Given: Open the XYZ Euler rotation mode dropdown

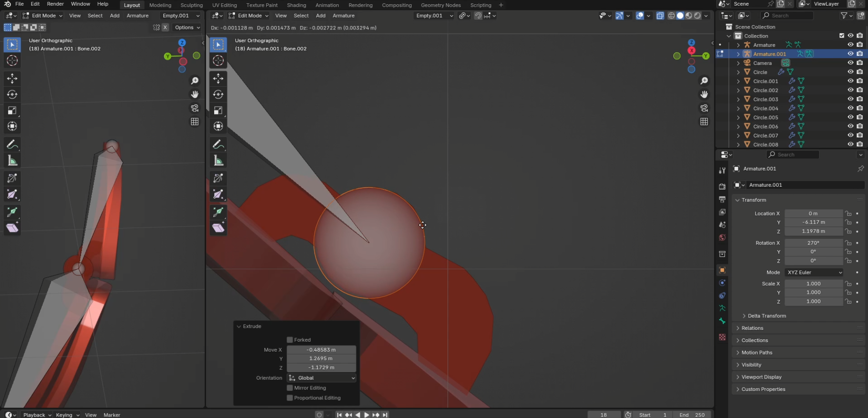Looking at the screenshot, I should coord(814,273).
